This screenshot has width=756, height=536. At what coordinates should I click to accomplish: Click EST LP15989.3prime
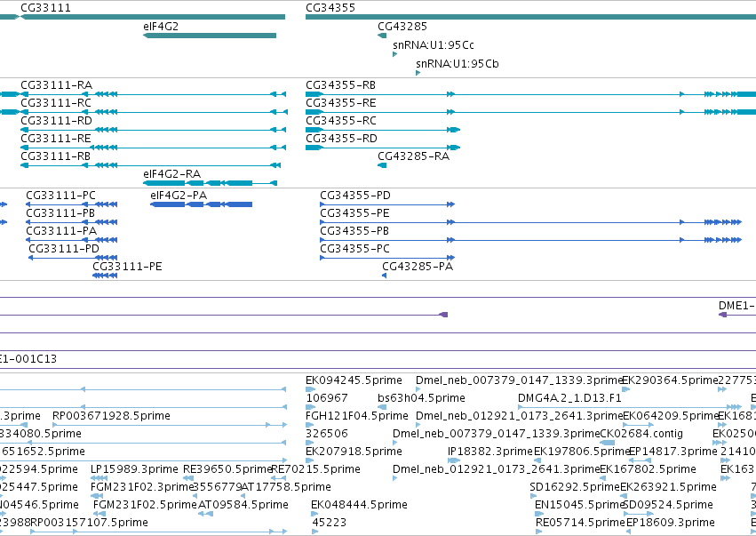[134, 469]
